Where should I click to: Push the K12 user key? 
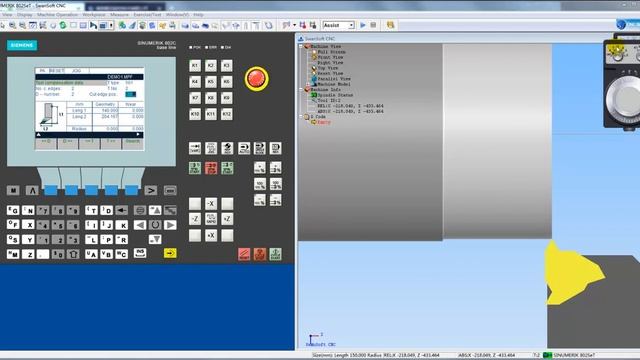tap(227, 114)
